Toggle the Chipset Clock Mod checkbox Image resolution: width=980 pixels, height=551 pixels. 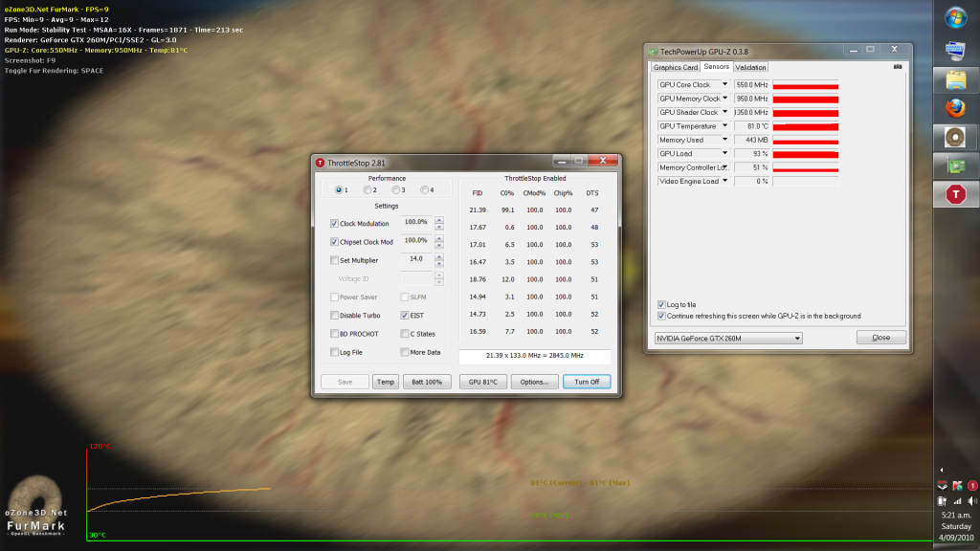[x=334, y=242]
